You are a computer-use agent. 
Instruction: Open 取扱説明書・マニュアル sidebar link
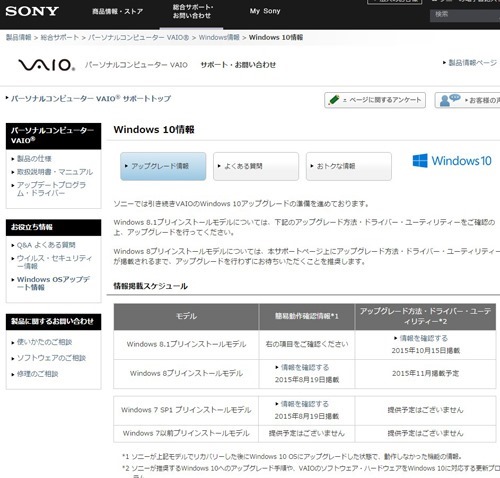pos(55,172)
